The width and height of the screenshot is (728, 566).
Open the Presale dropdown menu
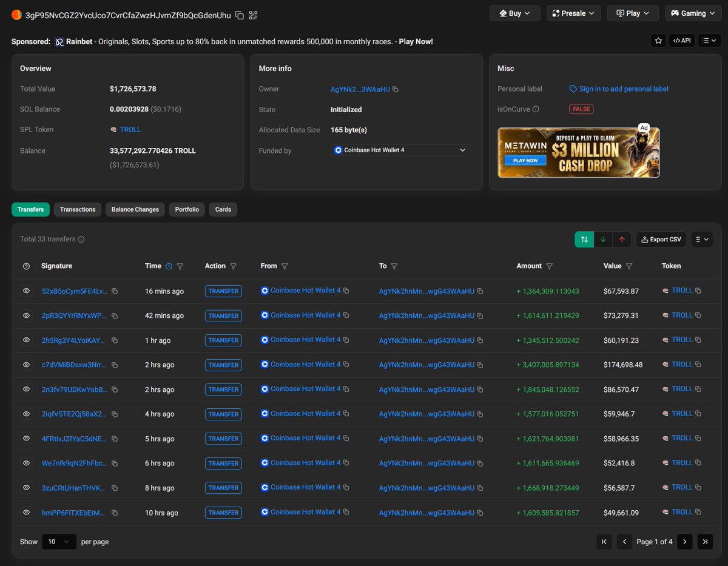point(573,13)
